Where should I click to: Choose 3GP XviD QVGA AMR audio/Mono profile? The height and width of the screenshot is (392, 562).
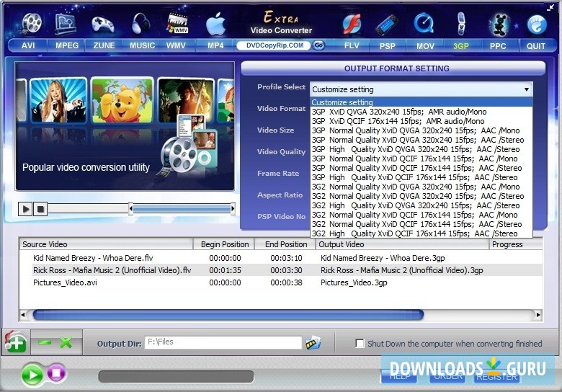coord(421,112)
